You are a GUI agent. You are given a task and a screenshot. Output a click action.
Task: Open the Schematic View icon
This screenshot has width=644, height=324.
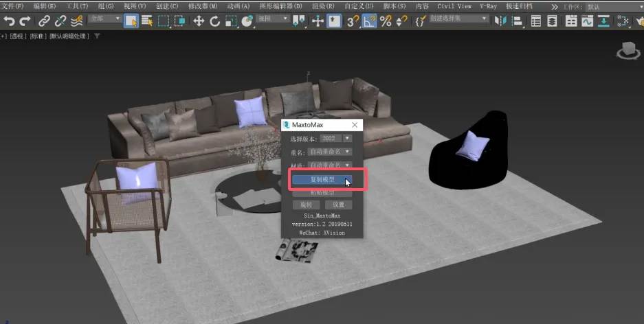click(x=603, y=21)
